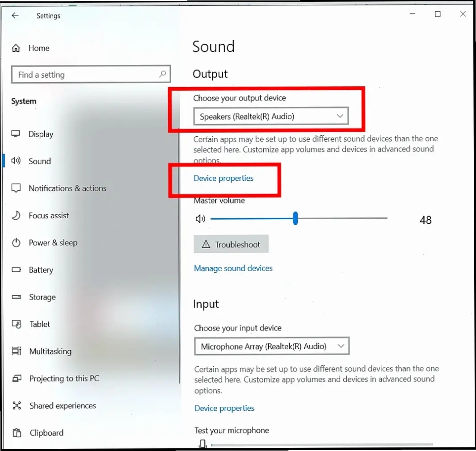
Task: Open Tablet settings
Action: [39, 324]
